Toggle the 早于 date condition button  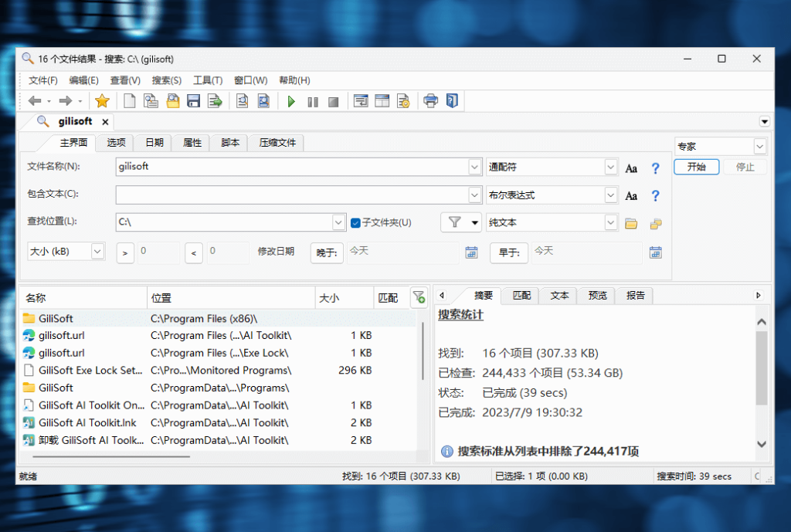click(509, 252)
